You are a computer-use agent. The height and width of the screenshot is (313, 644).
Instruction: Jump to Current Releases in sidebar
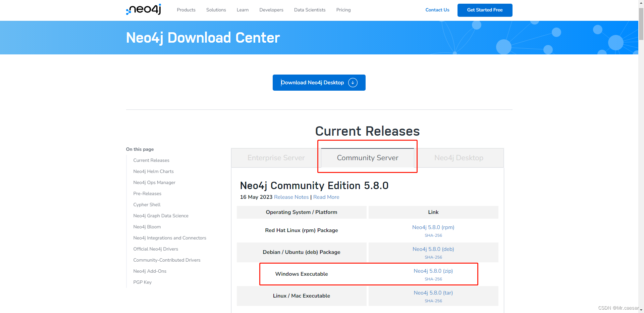(x=151, y=161)
